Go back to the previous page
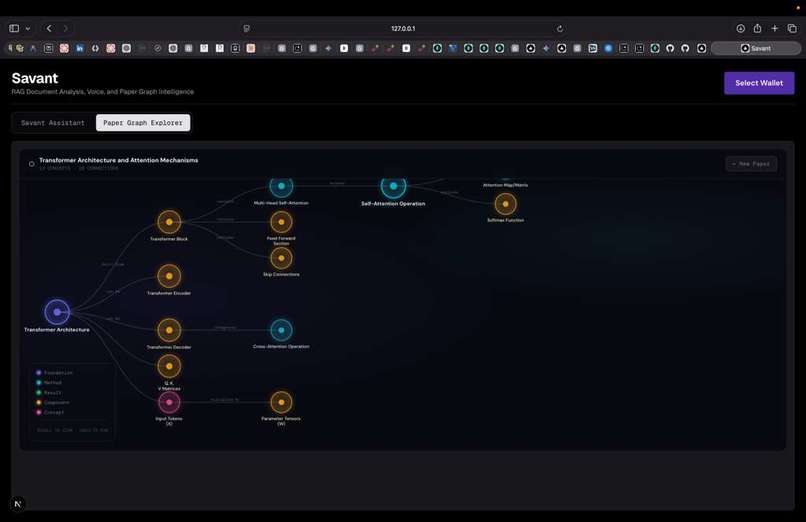This screenshot has height=522, width=806. [49, 28]
